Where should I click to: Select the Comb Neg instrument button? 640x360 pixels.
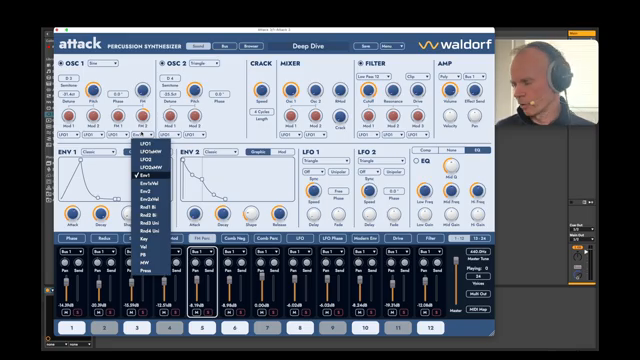(x=235, y=238)
